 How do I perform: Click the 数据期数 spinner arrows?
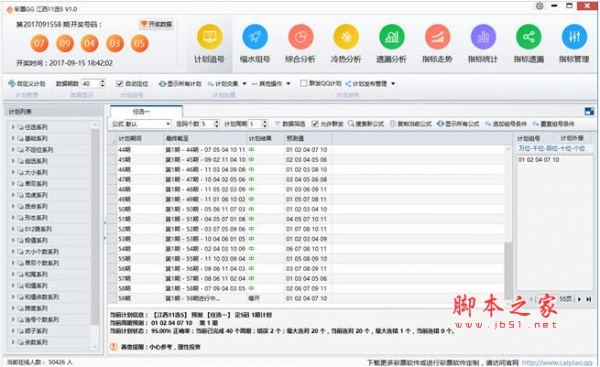102,83
